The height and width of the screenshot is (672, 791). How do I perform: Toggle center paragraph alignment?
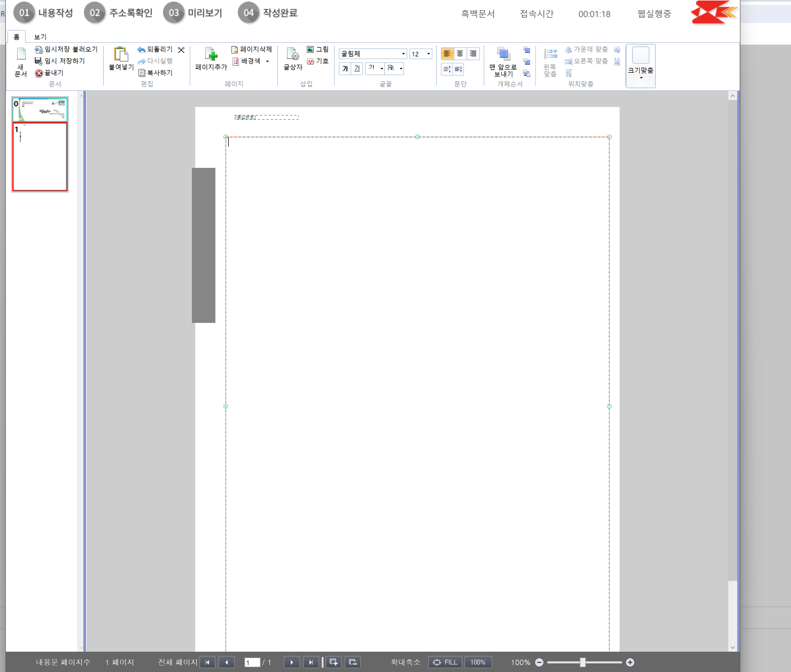[x=460, y=53]
